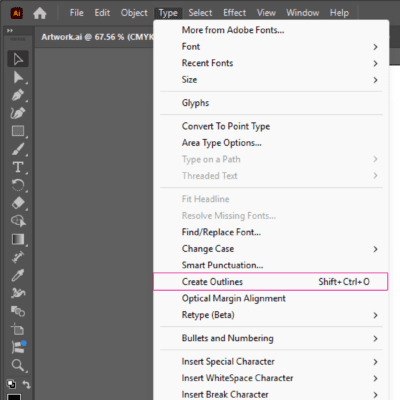This screenshot has height=400, width=400.
Task: Open the View menu
Action: tap(266, 13)
